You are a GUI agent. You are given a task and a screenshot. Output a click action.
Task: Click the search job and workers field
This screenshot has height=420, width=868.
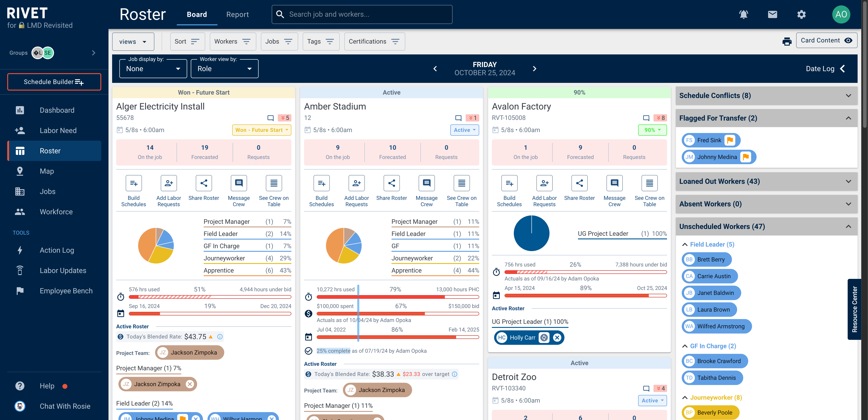[x=362, y=14]
